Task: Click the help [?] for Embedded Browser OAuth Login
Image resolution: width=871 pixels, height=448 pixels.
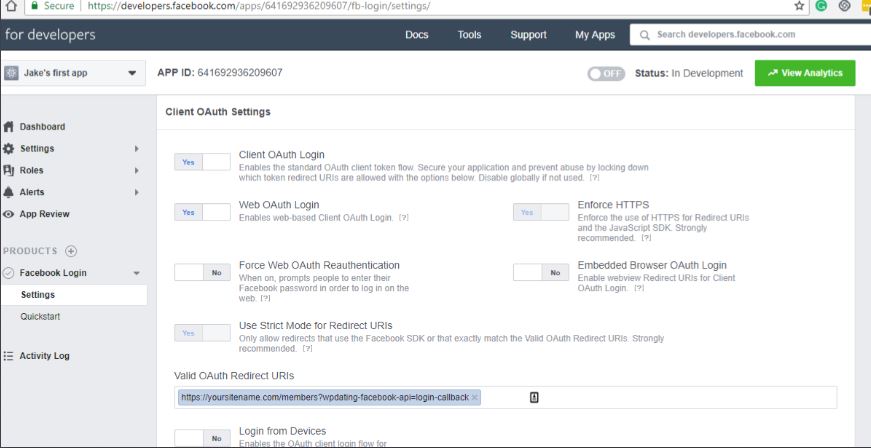Action: pyautogui.click(x=639, y=288)
